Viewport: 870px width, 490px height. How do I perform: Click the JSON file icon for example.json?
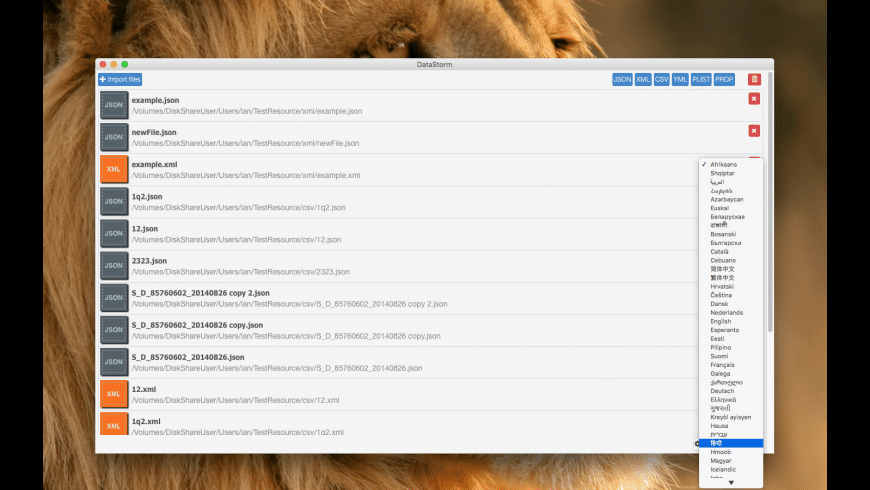click(114, 105)
